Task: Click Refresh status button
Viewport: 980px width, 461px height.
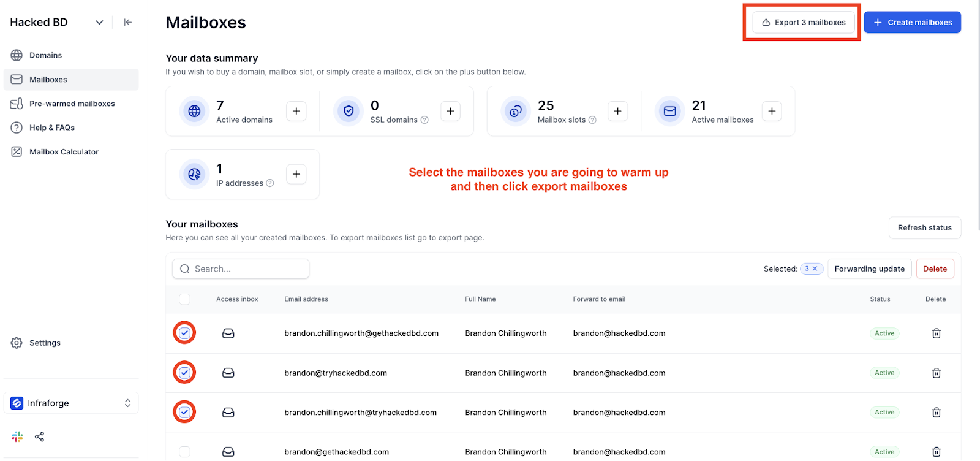Action: [x=925, y=228]
